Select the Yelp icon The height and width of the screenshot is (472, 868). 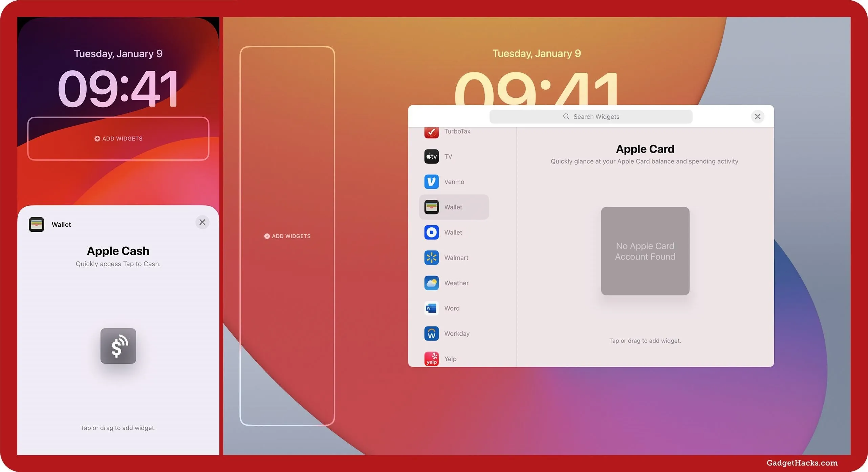point(431,359)
